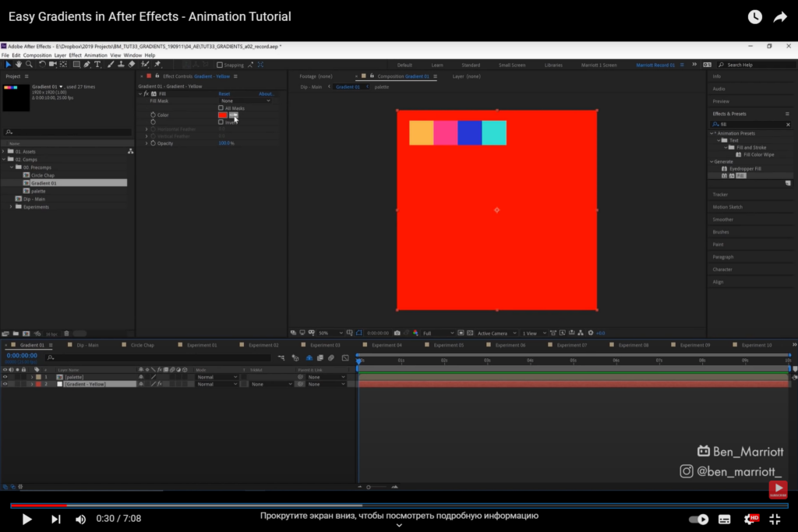Hide the Gradient - Yellow layer eye icon
Screen dimensions: 798x532
point(5,384)
